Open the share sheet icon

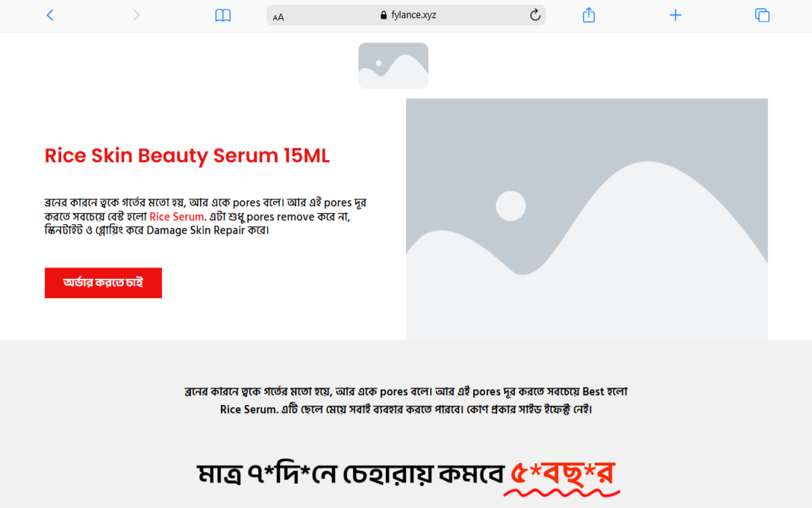[x=589, y=15]
